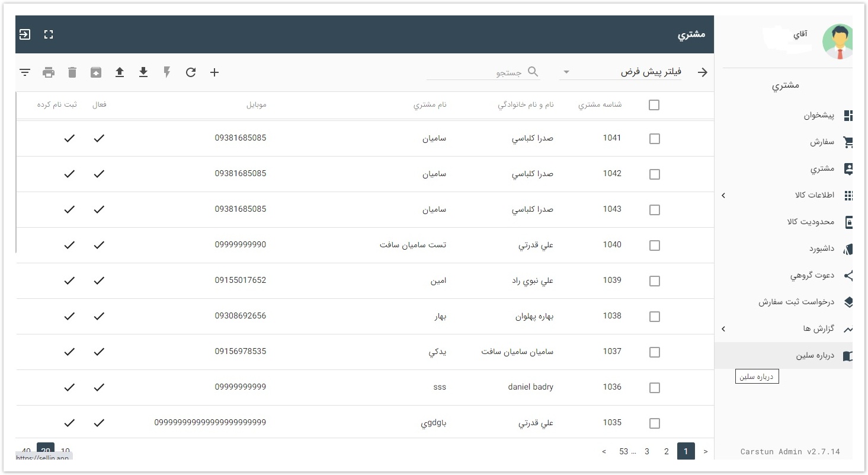Click the سفارش shopping cart icon
The height and width of the screenshot is (475, 868).
pos(848,142)
